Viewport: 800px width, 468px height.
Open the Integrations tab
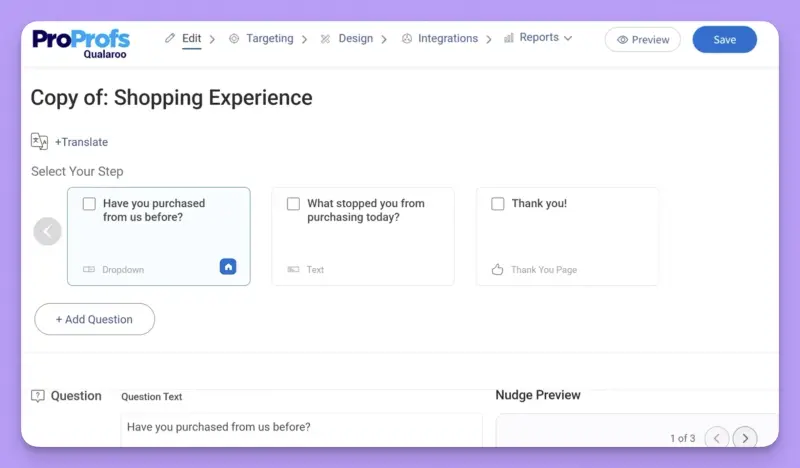[x=448, y=38]
